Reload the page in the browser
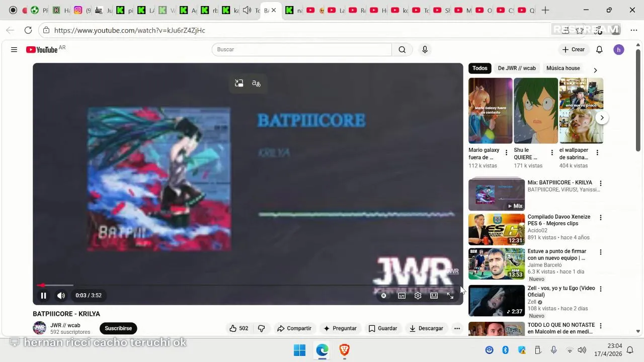Screen dimensions: 644x362 coord(28,30)
